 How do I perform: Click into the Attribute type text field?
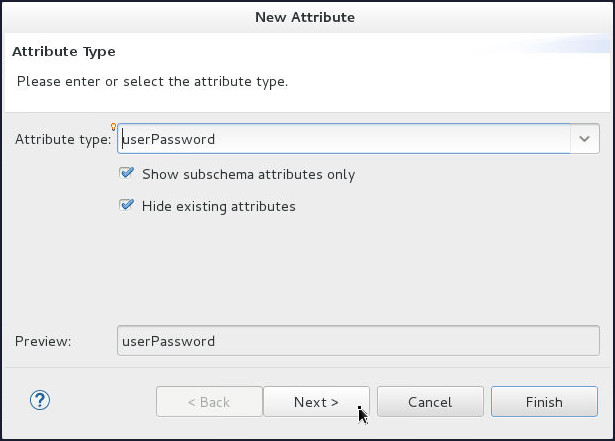340,139
